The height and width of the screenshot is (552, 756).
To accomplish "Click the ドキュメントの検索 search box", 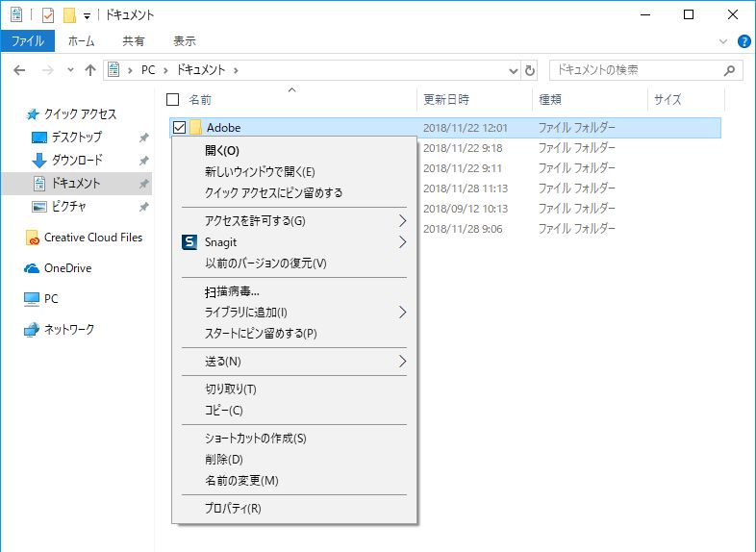I will pos(646,70).
